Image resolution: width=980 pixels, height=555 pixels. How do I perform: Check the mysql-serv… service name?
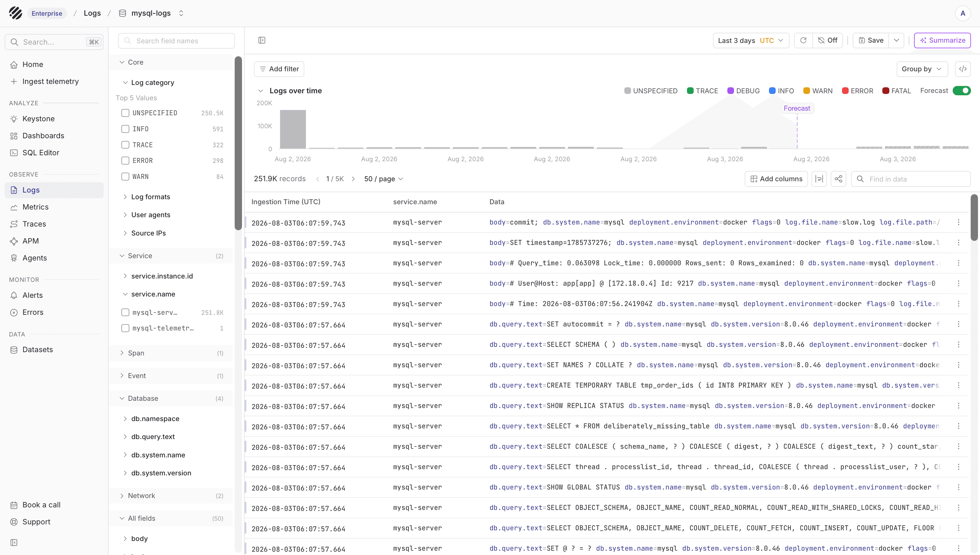[x=125, y=312]
